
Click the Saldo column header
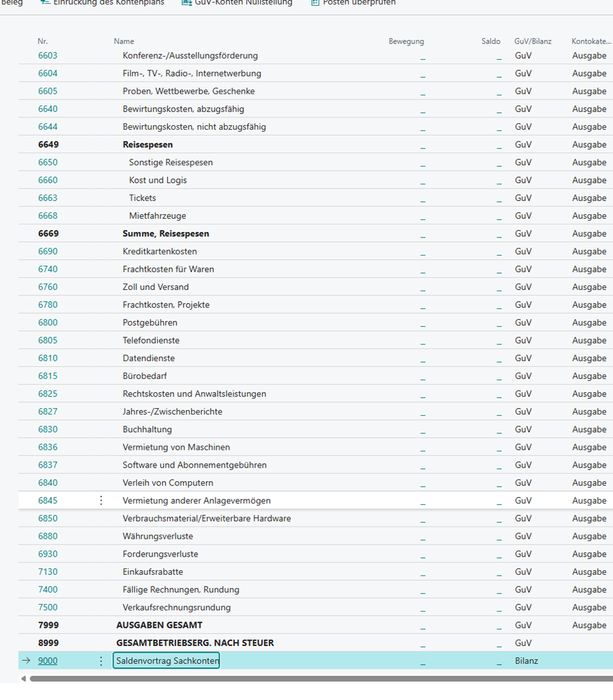point(490,41)
